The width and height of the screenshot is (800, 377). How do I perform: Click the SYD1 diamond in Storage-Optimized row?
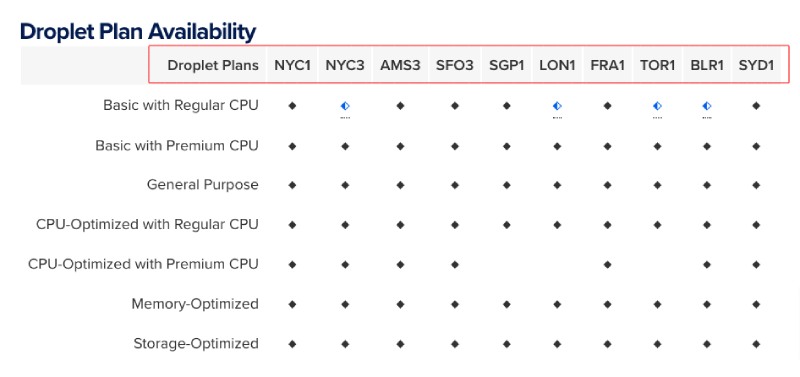point(756,344)
